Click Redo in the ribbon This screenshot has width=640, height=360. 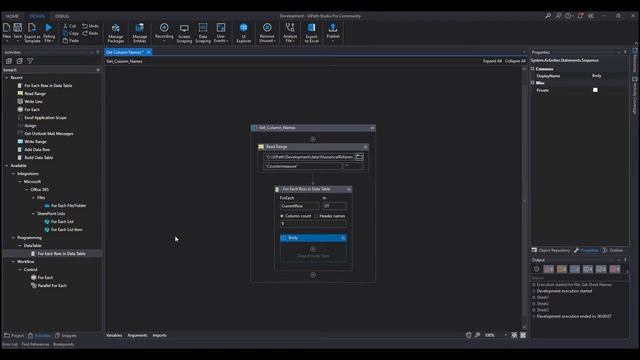coord(90,33)
